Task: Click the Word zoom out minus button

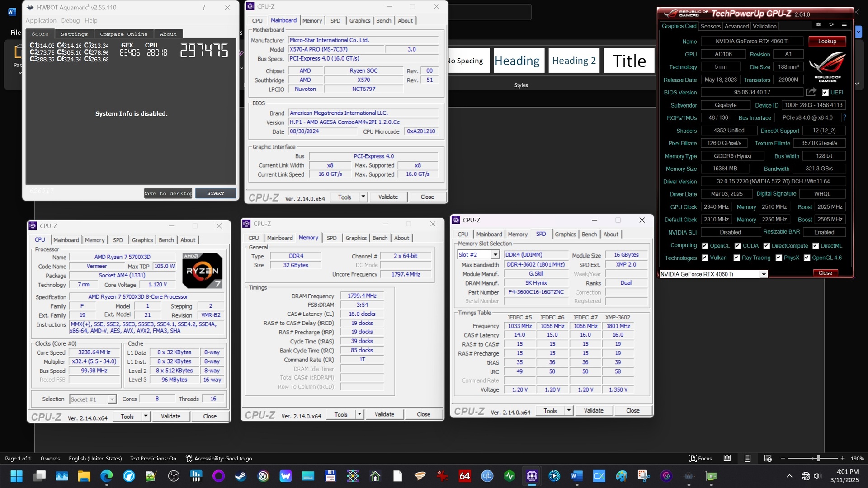Action: point(783,458)
